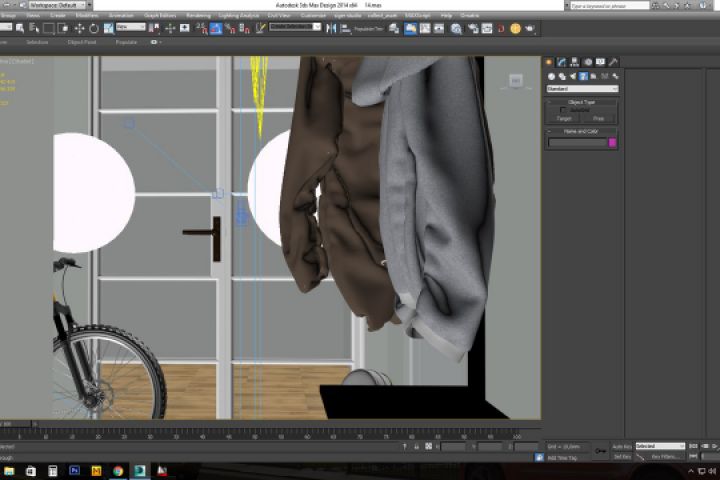Screen dimensions: 720x480
Task: Open the Standard camera type dropdown
Action: (x=582, y=89)
